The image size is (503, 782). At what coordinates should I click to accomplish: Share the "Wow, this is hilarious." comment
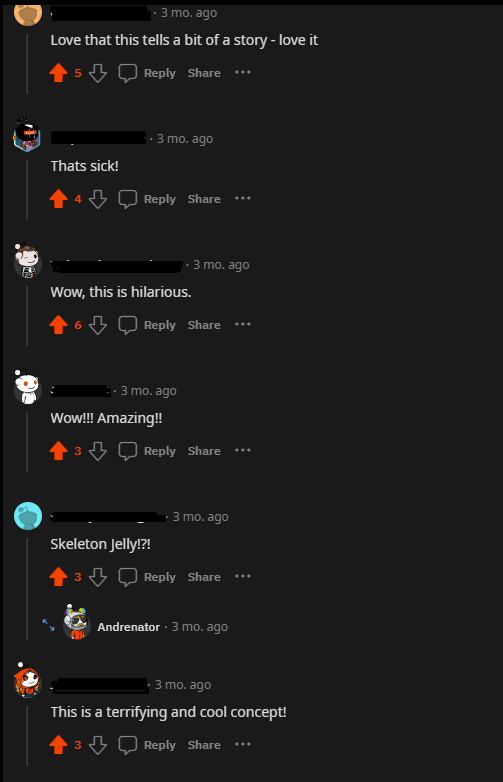point(204,325)
